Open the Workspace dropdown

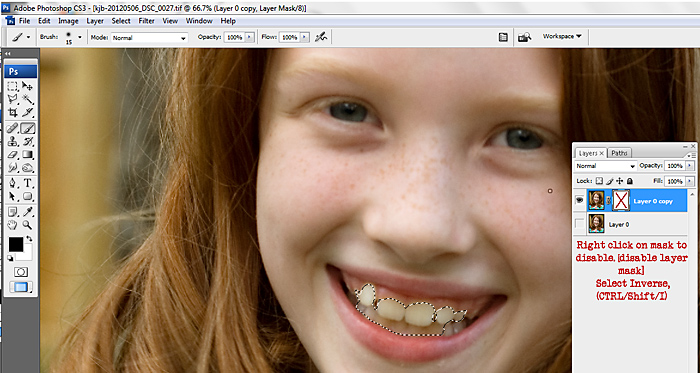click(x=562, y=37)
